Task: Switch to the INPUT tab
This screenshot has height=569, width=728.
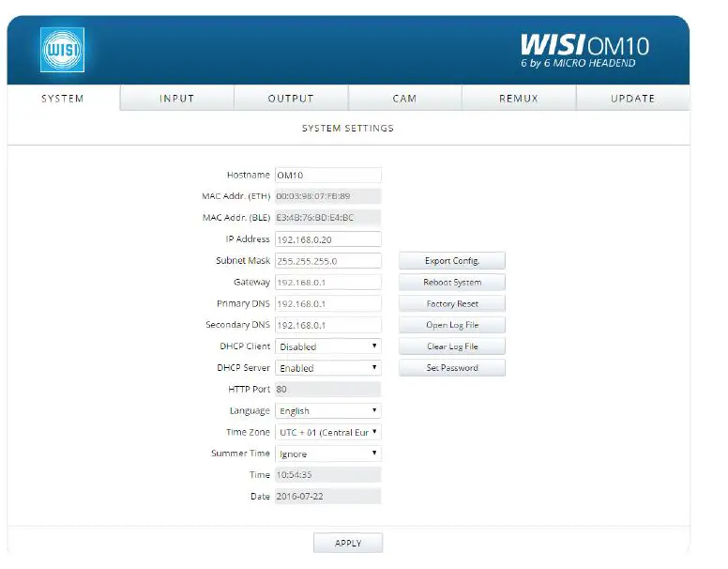Action: (177, 98)
